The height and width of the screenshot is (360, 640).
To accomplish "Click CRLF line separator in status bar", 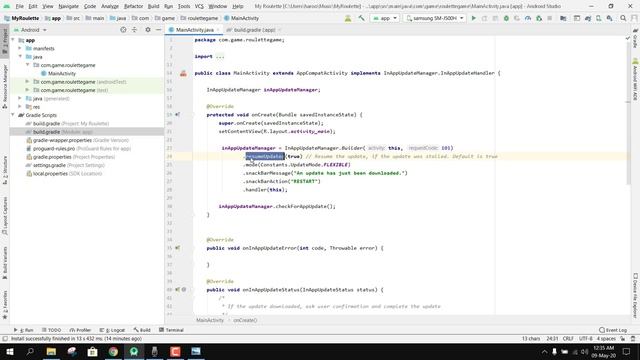I will (568, 339).
